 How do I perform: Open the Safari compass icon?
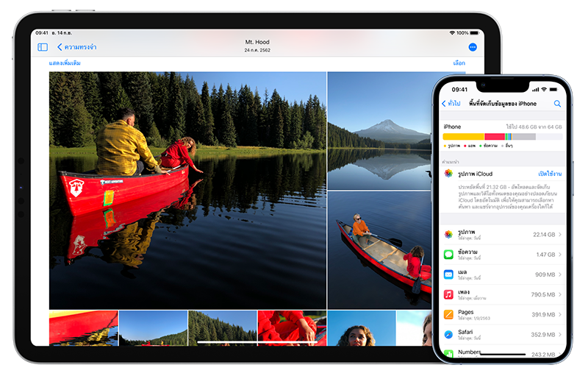(x=448, y=334)
